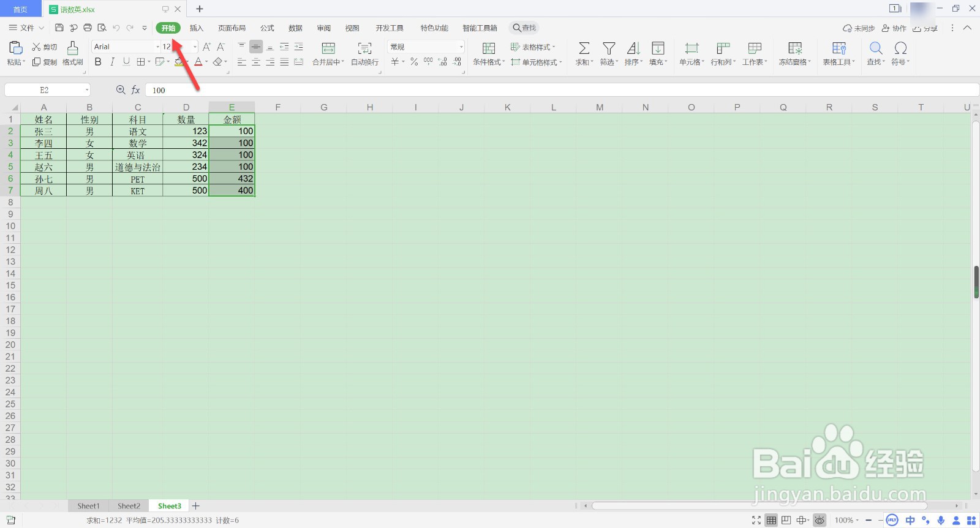Image resolution: width=980 pixels, height=528 pixels.
Task: Switch to Page Layout view in status bar
Action: tap(786, 520)
